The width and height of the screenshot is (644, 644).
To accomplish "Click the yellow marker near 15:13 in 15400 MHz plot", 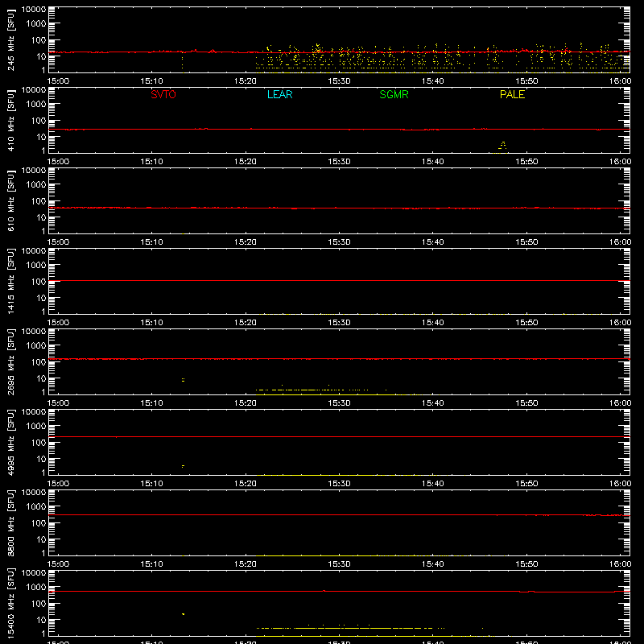I will pos(183,614).
